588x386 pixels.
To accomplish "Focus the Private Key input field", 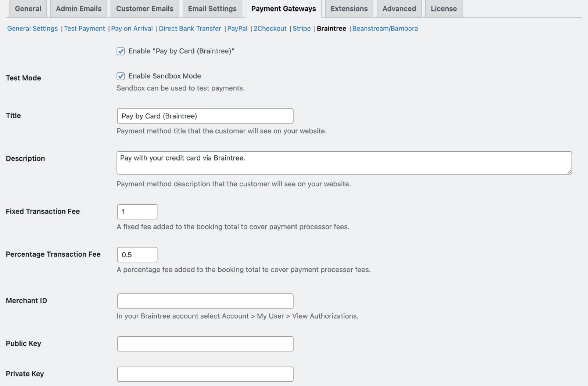I will click(205, 374).
